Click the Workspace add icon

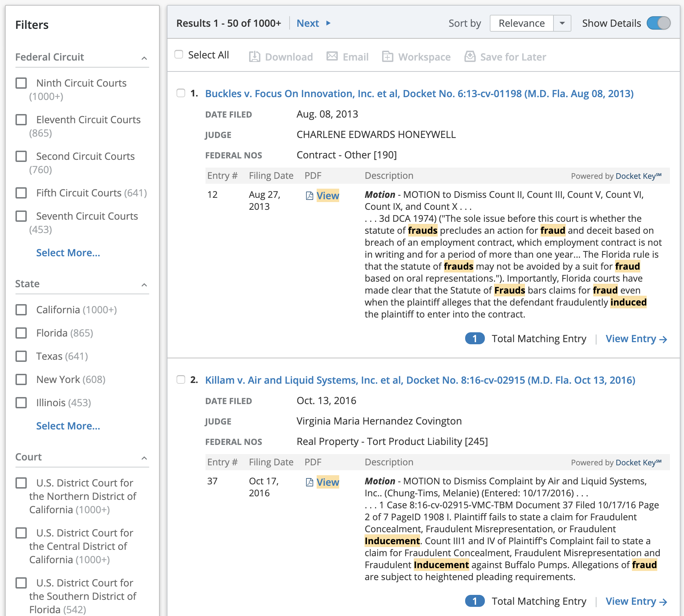(x=387, y=57)
